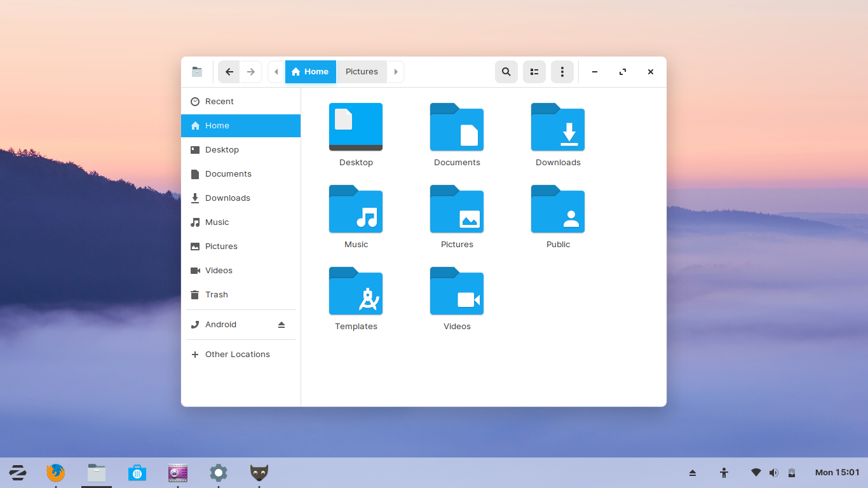Open the three-dot options menu

[x=562, y=72]
